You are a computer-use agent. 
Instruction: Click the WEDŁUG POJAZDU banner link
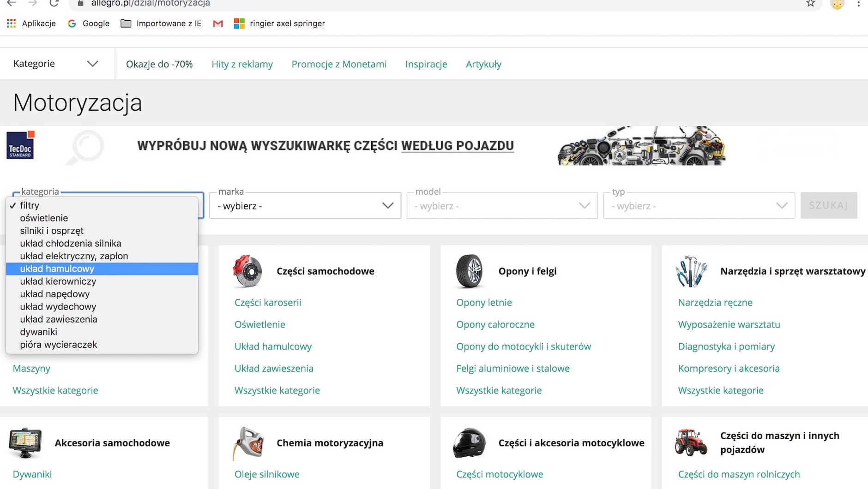(457, 146)
